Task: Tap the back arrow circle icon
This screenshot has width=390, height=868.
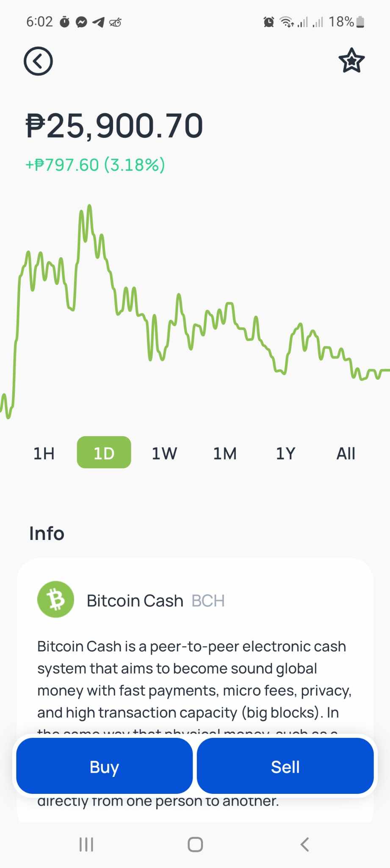Action: 38,61
